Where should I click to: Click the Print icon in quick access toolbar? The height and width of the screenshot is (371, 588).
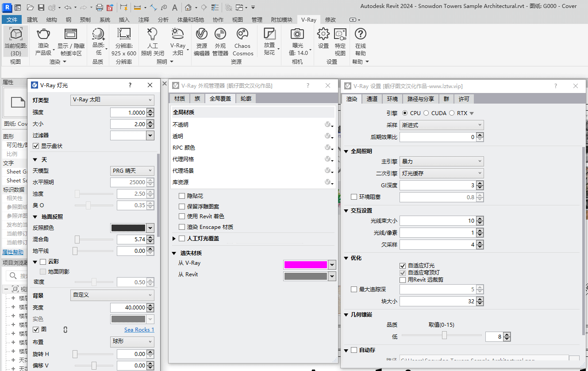pyautogui.click(x=100, y=8)
